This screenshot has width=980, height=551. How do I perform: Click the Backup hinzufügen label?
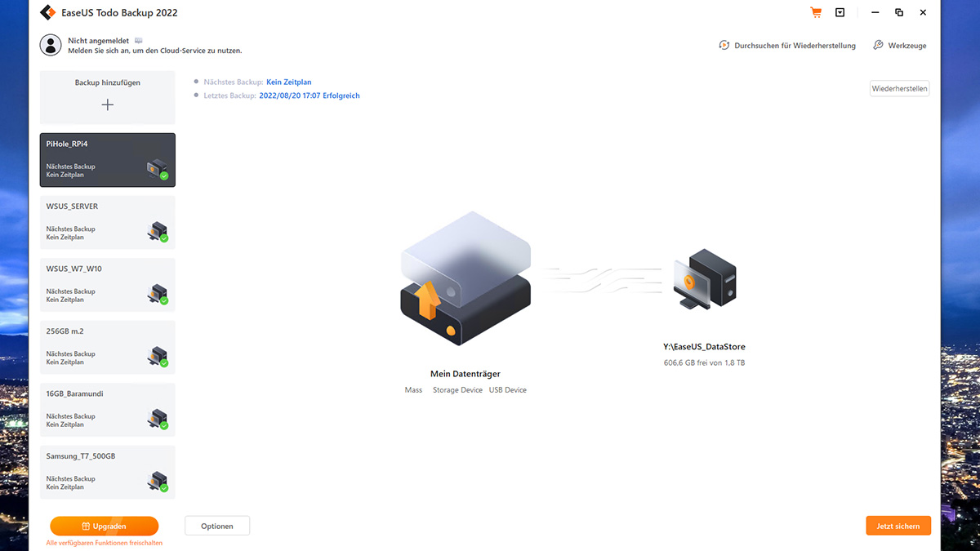(108, 82)
